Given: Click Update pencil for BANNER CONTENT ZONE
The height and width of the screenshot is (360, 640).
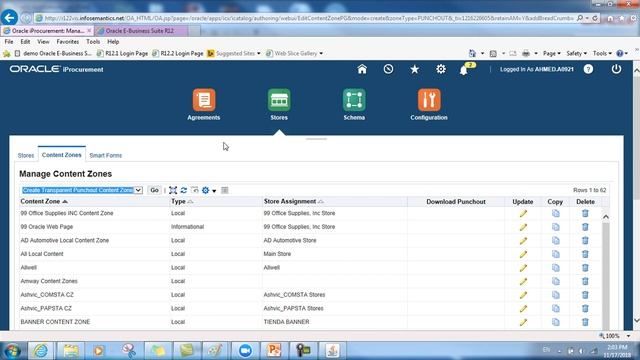Looking at the screenshot, I should [x=523, y=322].
